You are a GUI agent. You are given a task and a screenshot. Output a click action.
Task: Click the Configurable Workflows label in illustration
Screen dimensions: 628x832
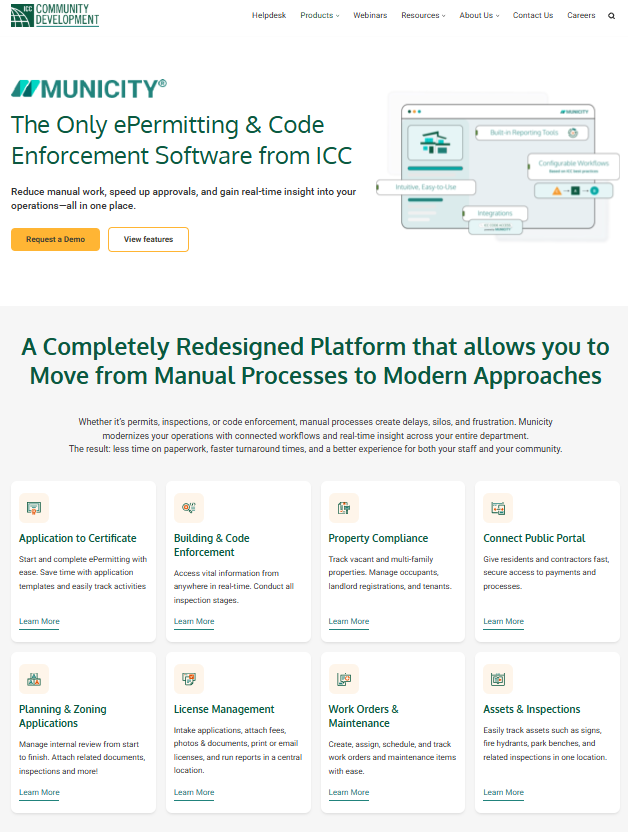coord(573,166)
